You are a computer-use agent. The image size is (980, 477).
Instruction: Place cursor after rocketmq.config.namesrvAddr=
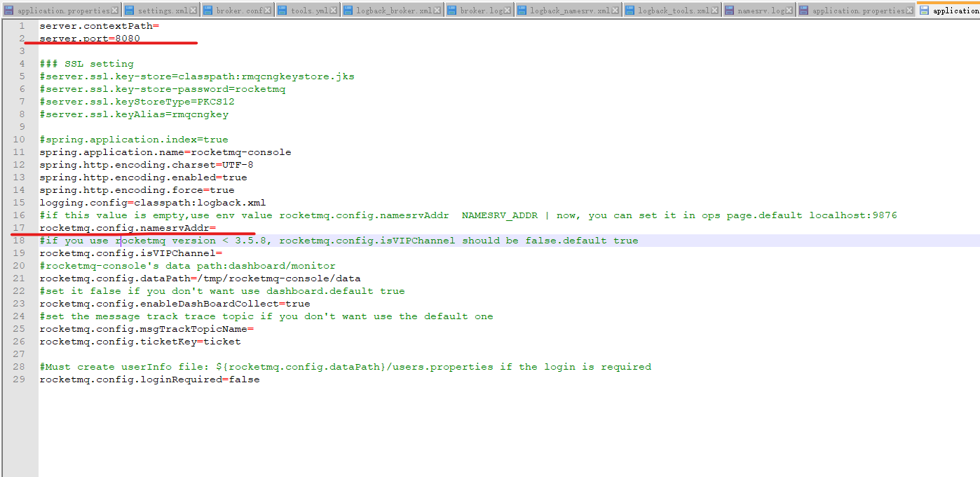[217, 228]
